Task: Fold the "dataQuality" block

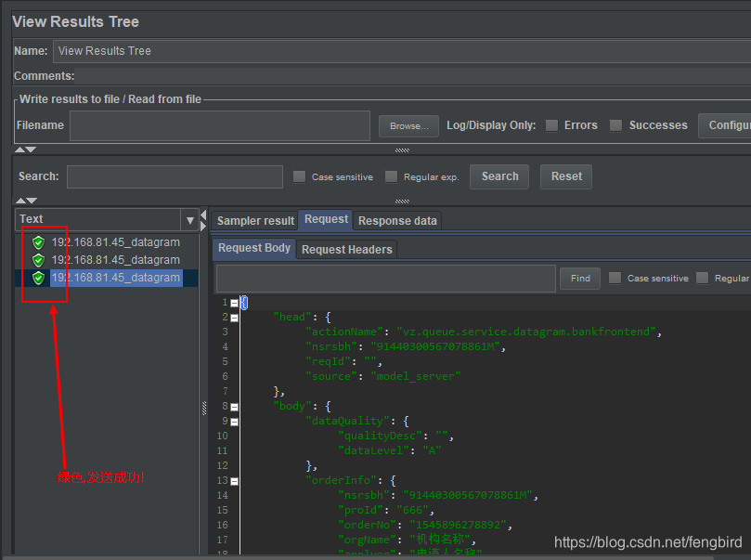Action: coord(234,422)
